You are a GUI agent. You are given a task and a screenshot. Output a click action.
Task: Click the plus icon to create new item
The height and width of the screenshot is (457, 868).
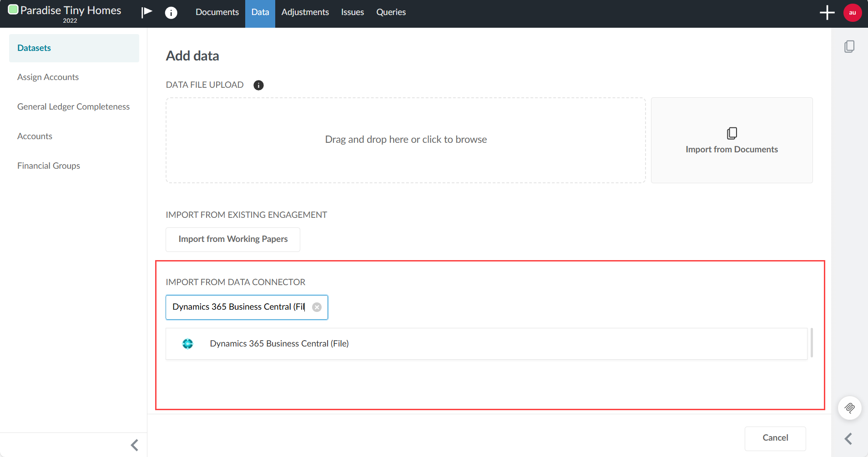827,12
